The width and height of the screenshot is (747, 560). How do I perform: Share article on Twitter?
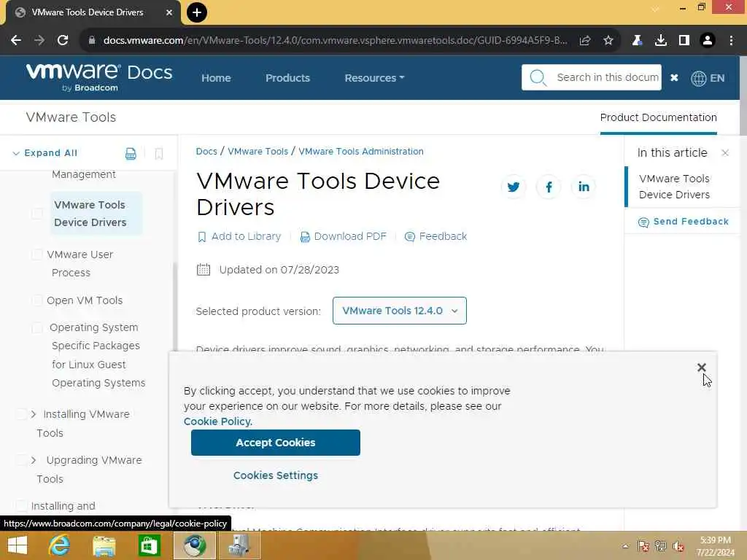pyautogui.click(x=513, y=187)
